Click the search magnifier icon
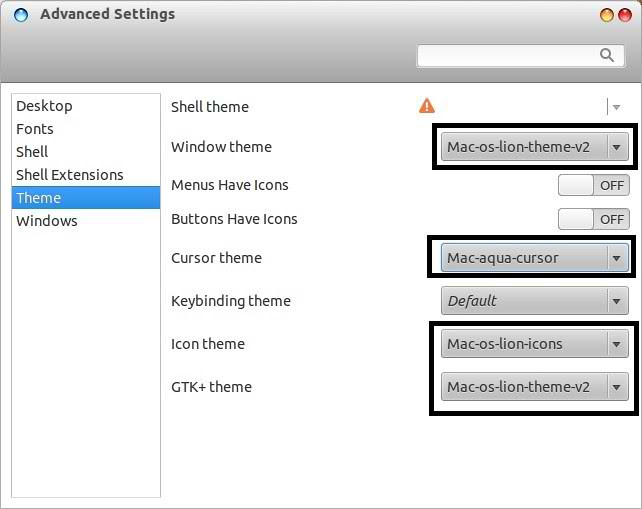The width and height of the screenshot is (642, 509). (x=607, y=55)
